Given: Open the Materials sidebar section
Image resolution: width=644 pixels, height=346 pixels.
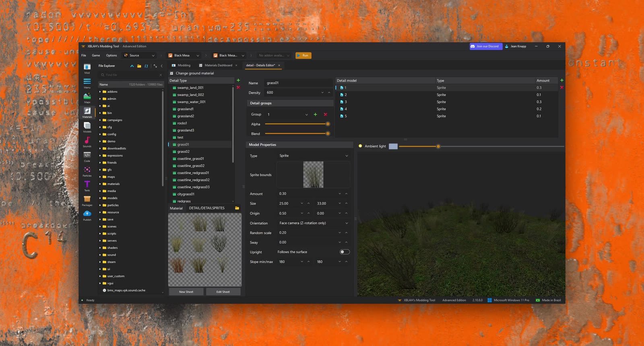Looking at the screenshot, I should [87, 112].
